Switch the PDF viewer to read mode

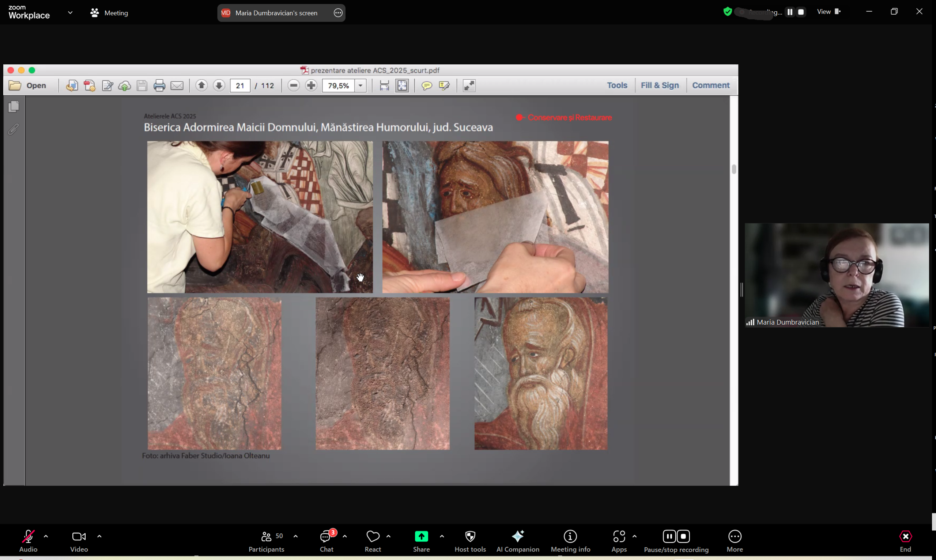pos(469,86)
